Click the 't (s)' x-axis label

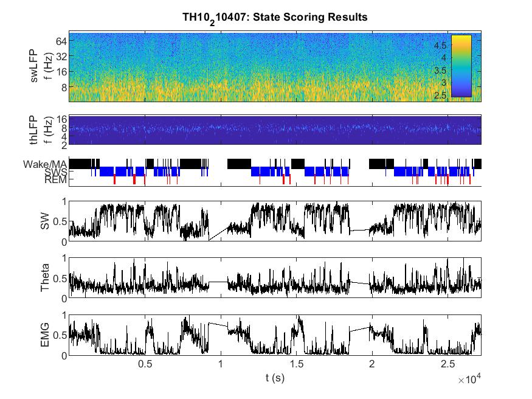tap(275, 378)
